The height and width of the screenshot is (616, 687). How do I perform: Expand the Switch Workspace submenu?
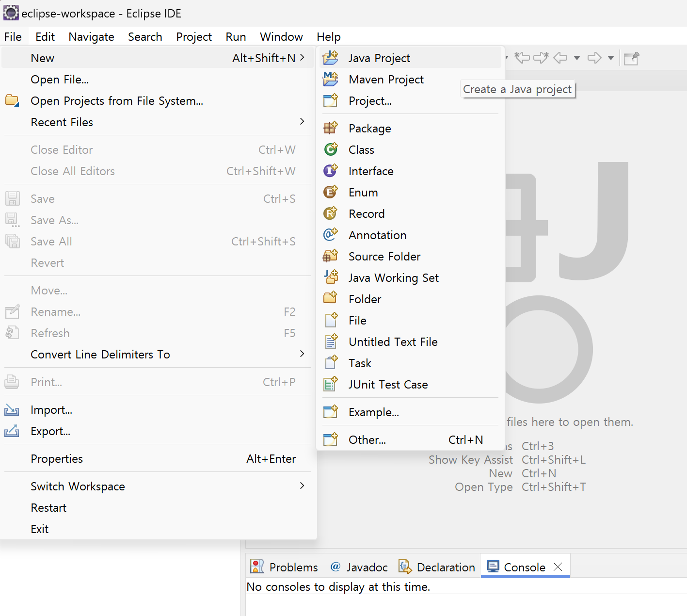point(302,486)
